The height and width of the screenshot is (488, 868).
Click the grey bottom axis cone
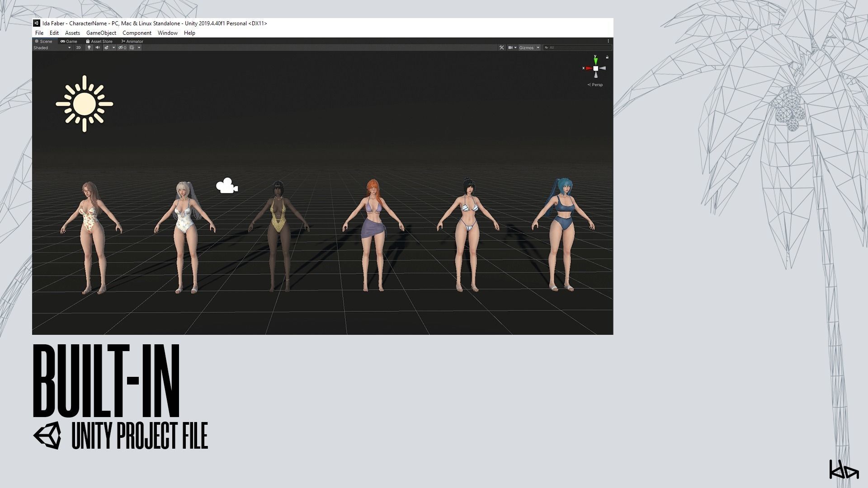coord(596,75)
